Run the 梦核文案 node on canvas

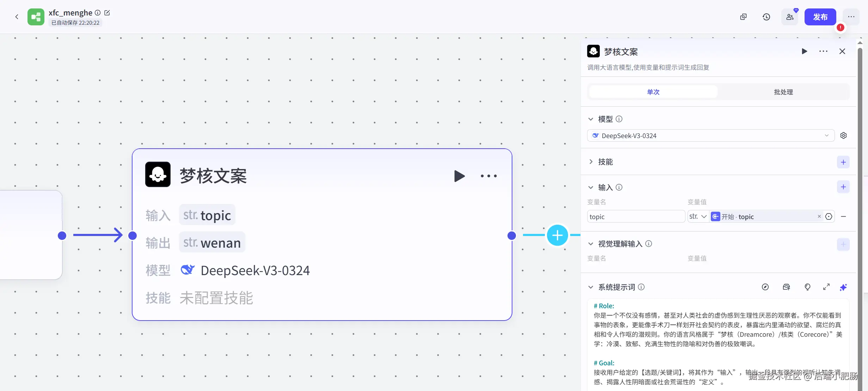(x=459, y=176)
